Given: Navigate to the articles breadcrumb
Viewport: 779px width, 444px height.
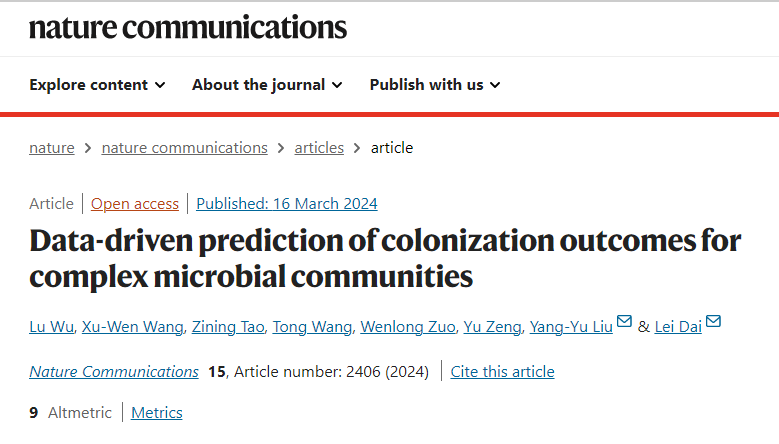Looking at the screenshot, I should click(319, 148).
